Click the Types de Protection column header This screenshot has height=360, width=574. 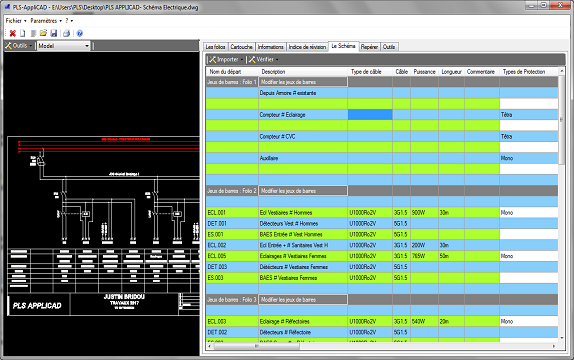tap(529, 72)
